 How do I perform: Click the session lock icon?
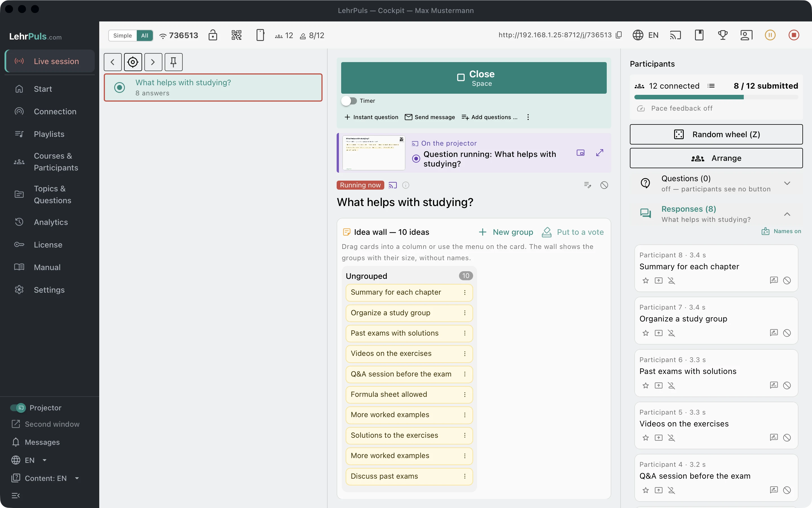point(213,35)
